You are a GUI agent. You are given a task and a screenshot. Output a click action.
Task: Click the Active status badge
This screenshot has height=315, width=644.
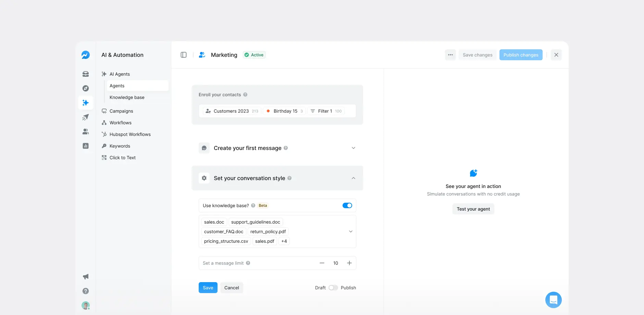click(254, 55)
